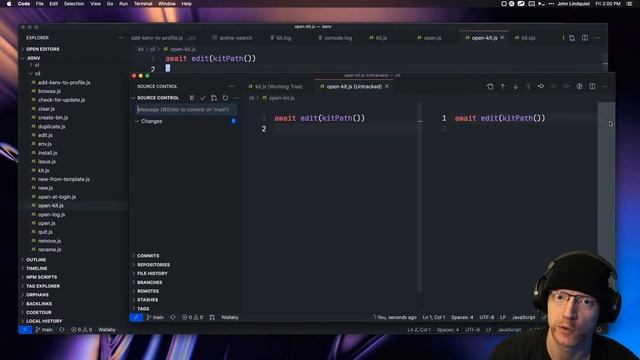Click the commit checkmark icon in Source Control
640x360 pixels.
coord(203,98)
